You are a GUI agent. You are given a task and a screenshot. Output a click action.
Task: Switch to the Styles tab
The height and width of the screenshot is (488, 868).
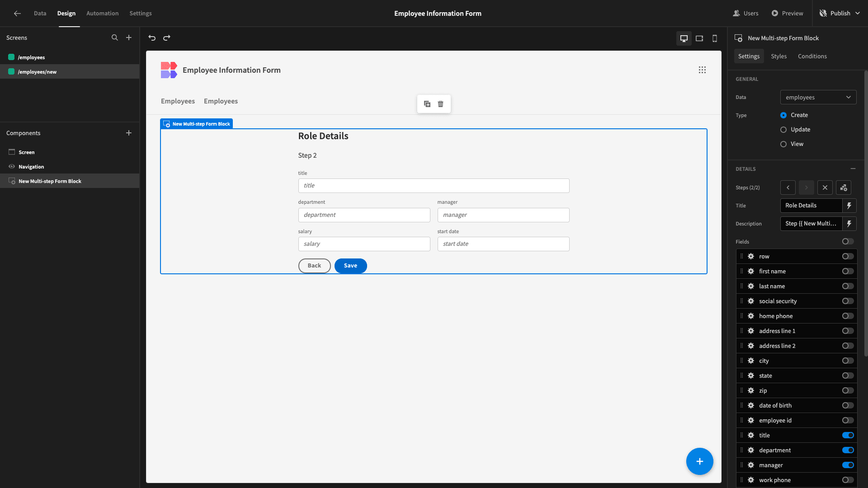(779, 56)
